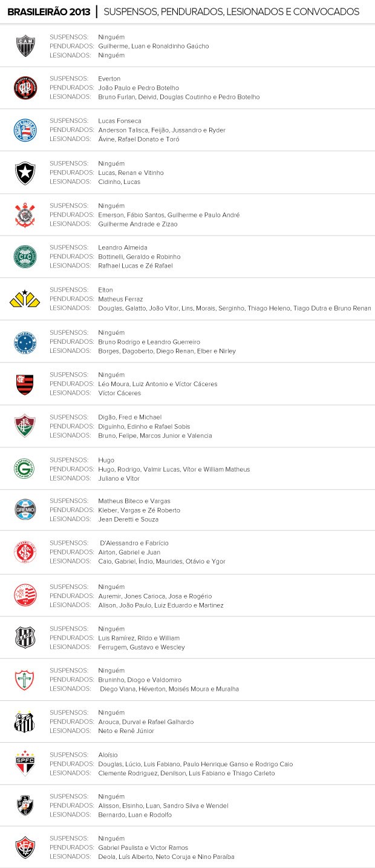Screen dimensions: 375x868
Task: Click the Goiás green crest
Action: pyautogui.click(x=25, y=469)
